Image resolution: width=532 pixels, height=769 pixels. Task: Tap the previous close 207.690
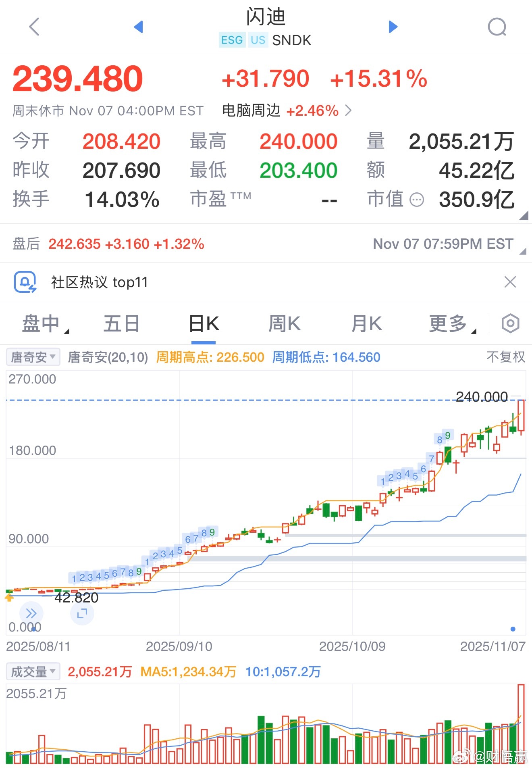point(121,171)
